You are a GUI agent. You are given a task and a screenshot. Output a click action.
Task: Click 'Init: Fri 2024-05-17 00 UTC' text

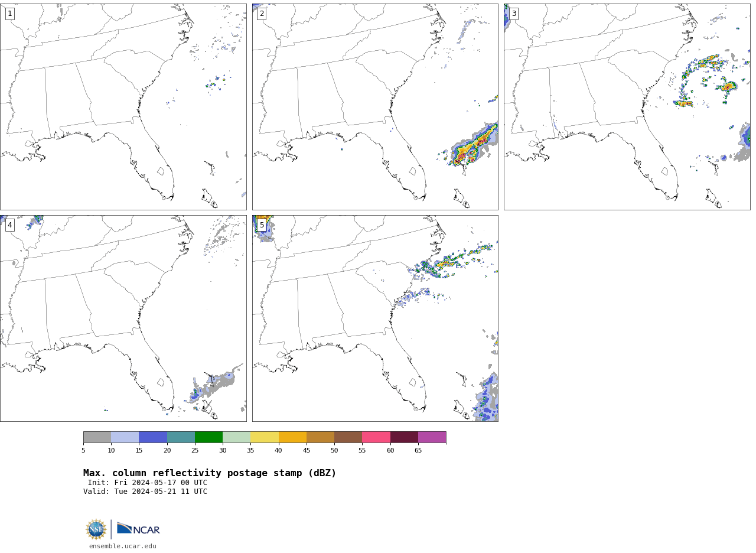[148, 483]
